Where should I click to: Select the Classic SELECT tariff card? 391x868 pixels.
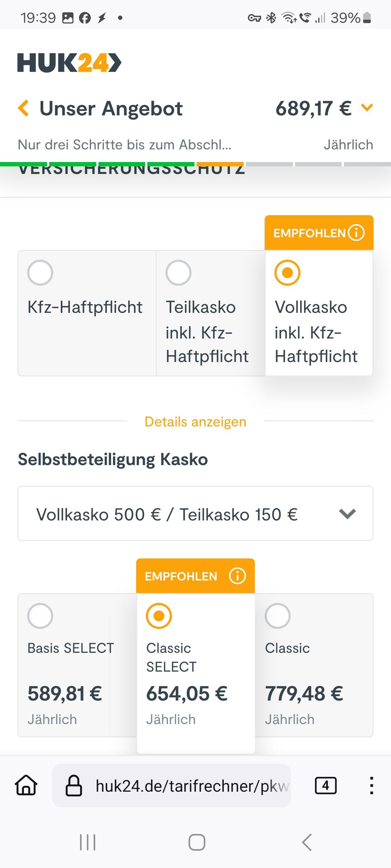[159, 616]
